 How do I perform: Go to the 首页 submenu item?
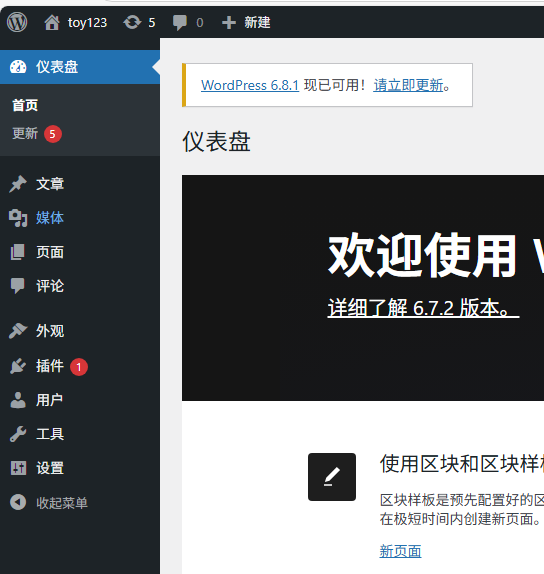click(x=25, y=105)
